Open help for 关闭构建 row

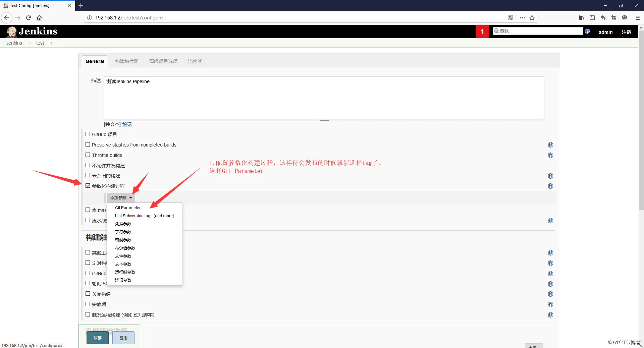click(550, 294)
